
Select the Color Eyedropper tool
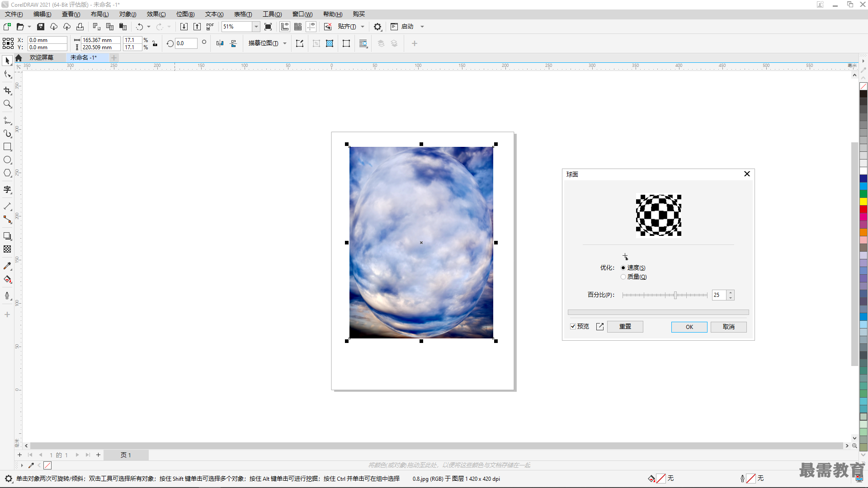pos(7,266)
